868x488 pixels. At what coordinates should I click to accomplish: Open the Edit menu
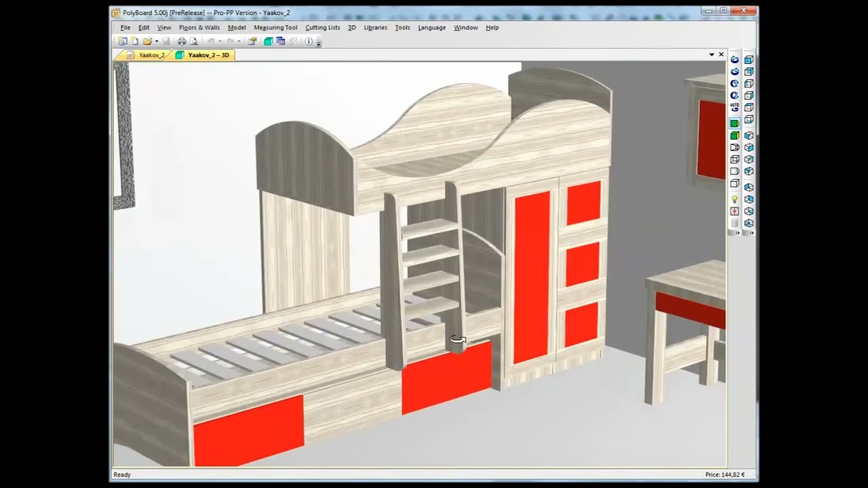(x=144, y=28)
